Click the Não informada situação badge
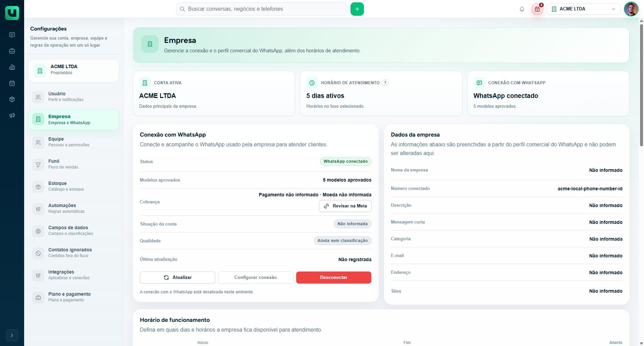Viewport: 644px width, 346px height. pyautogui.click(x=353, y=224)
